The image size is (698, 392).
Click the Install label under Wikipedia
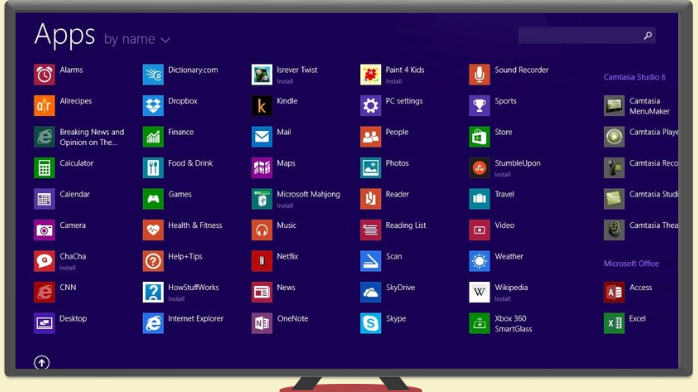502,299
